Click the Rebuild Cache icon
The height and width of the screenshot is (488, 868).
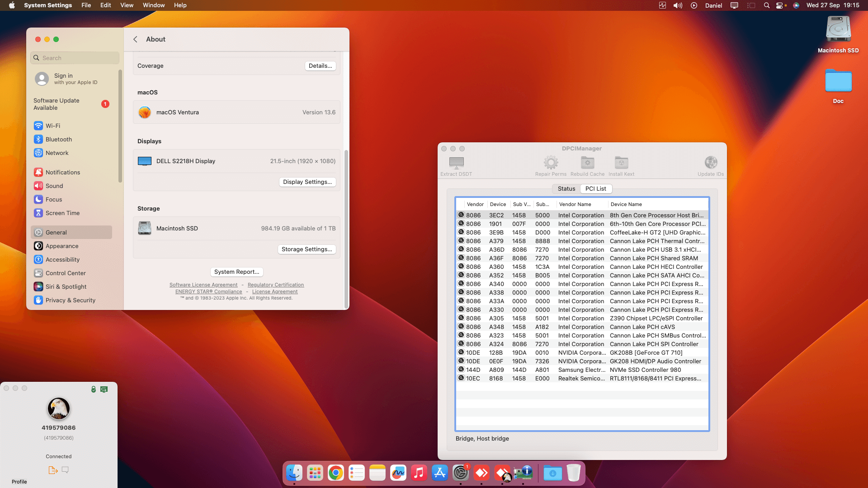click(587, 163)
